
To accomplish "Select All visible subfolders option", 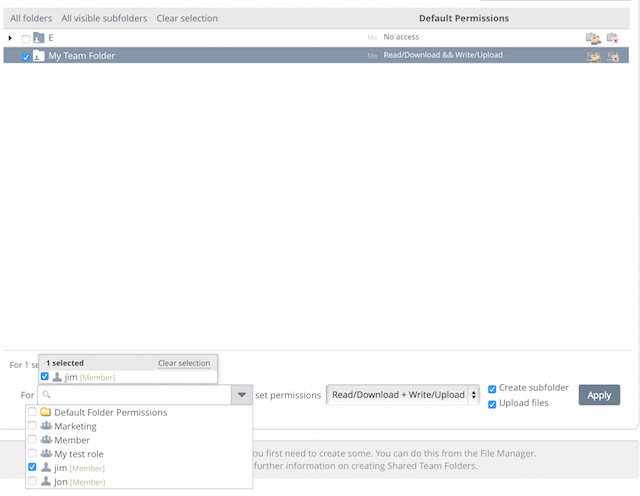I will [104, 18].
